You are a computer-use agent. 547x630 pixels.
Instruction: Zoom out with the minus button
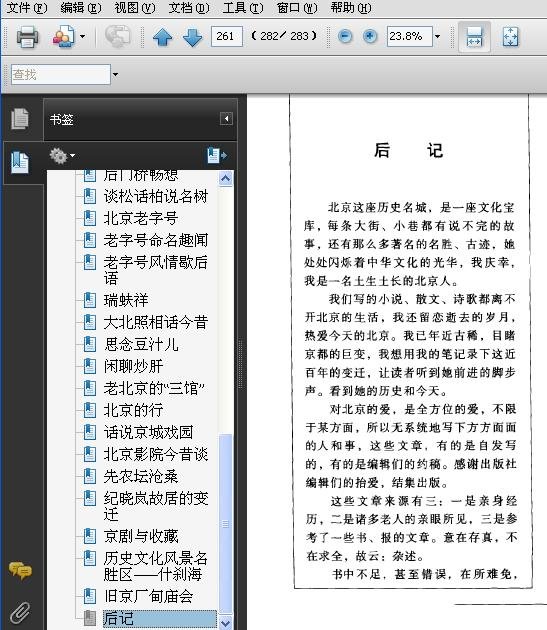[x=345, y=37]
